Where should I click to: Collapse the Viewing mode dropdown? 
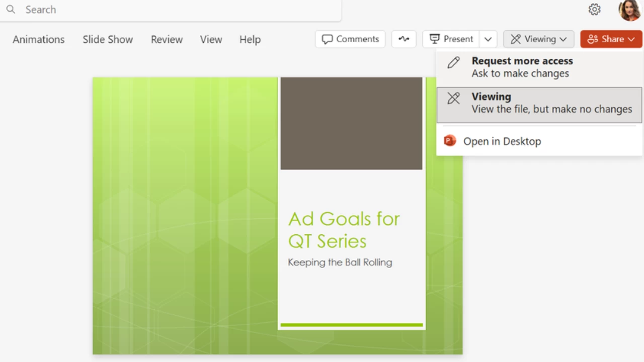[539, 39]
